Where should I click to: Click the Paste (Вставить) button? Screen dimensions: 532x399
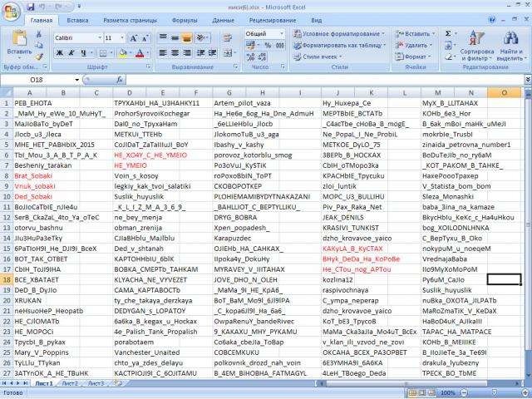pos(19,44)
